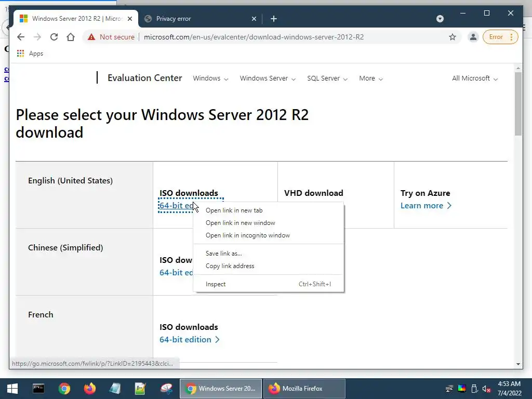Choose Open link in new window
Screen dimensions: 532x399
(x=269, y=223)
